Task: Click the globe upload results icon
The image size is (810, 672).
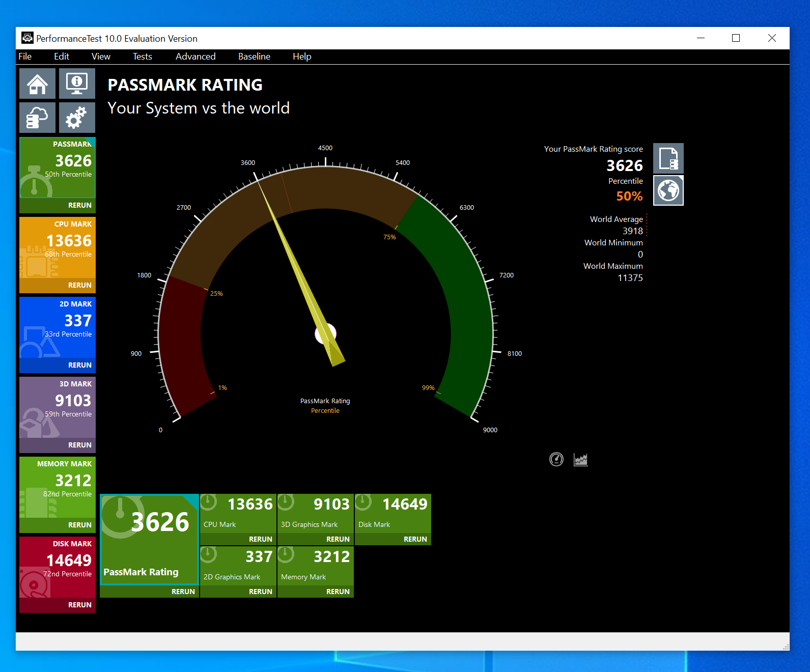Action: point(668,190)
